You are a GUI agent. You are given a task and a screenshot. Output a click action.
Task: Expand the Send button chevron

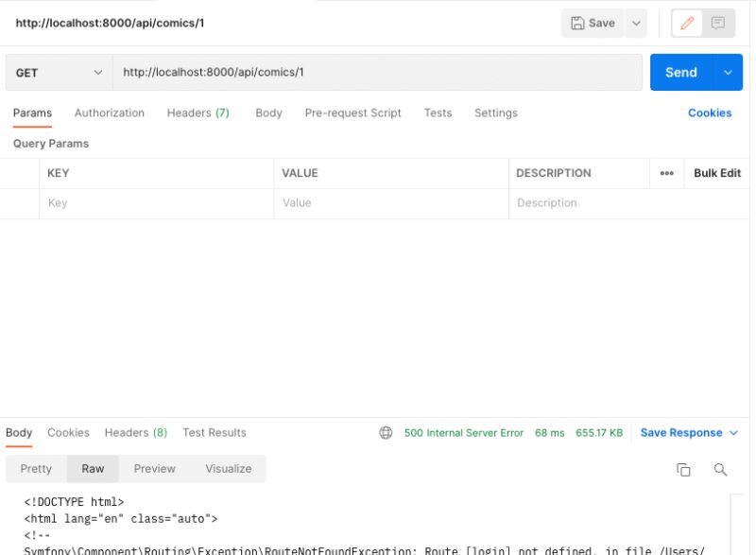[x=727, y=72]
